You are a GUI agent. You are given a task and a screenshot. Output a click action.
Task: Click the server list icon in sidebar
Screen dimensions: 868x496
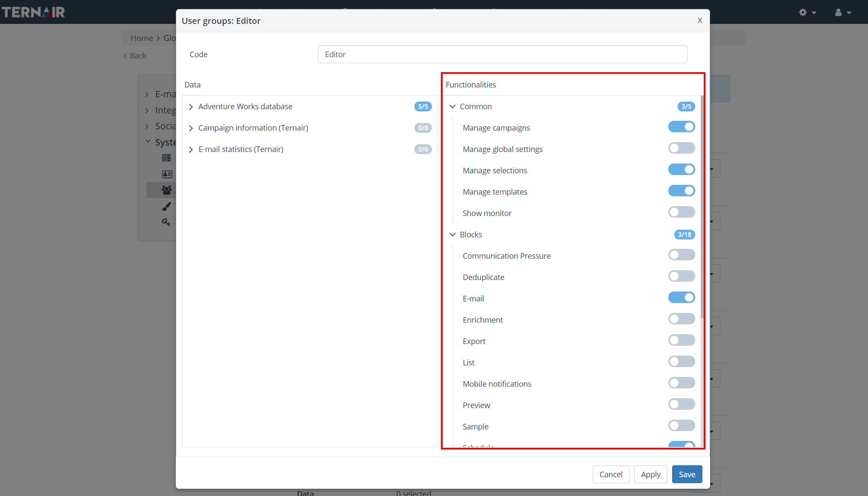pyautogui.click(x=166, y=158)
